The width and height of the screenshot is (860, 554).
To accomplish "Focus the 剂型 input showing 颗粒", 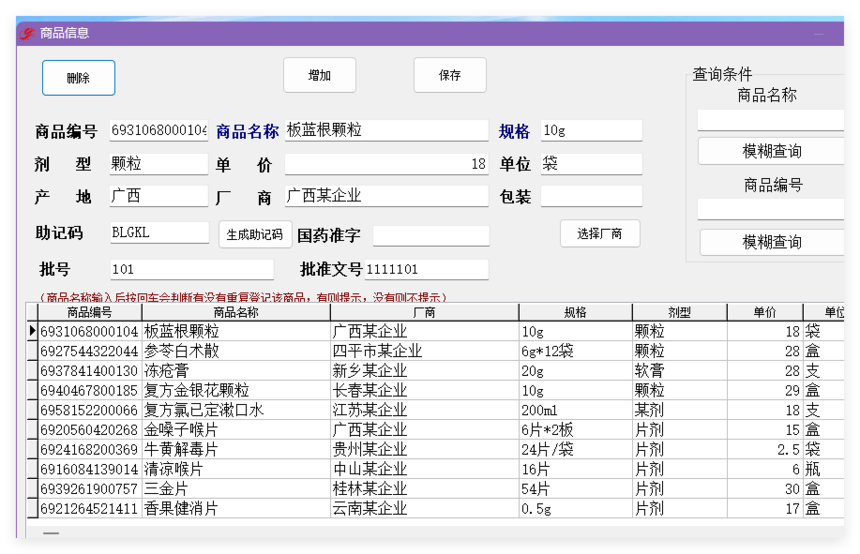I will click(159, 163).
